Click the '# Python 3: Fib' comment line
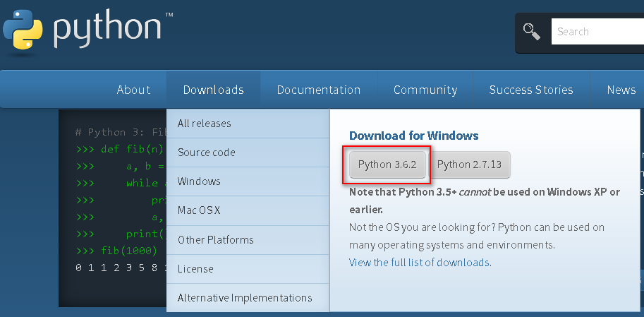 [121, 133]
